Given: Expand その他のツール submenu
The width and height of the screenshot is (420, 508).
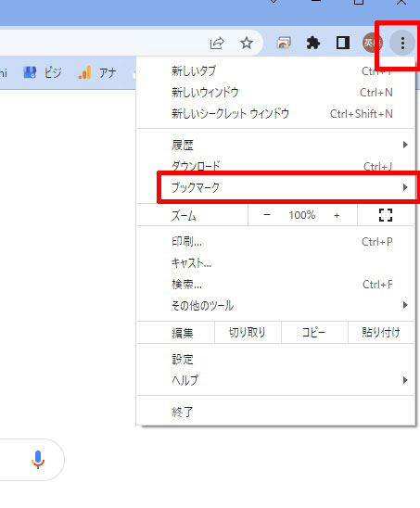Looking at the screenshot, I should pos(275,306).
